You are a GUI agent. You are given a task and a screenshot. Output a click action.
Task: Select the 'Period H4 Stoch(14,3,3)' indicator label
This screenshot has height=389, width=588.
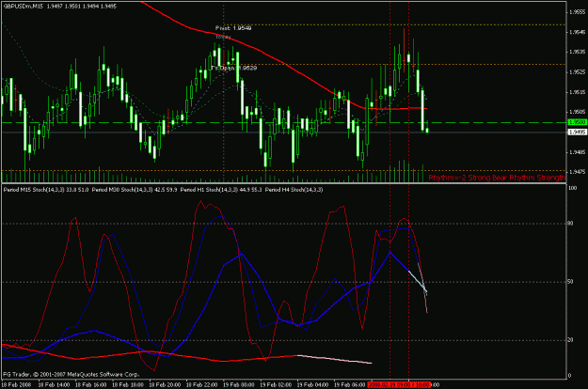tap(294, 190)
